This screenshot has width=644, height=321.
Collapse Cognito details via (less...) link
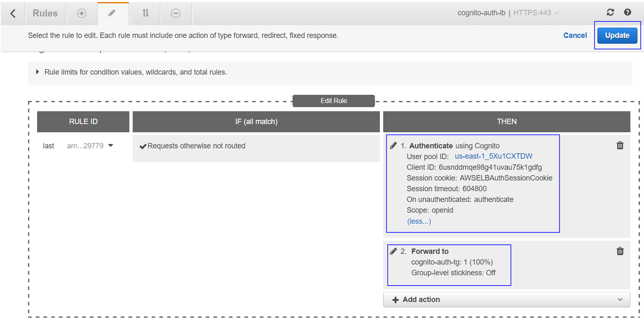click(x=419, y=221)
